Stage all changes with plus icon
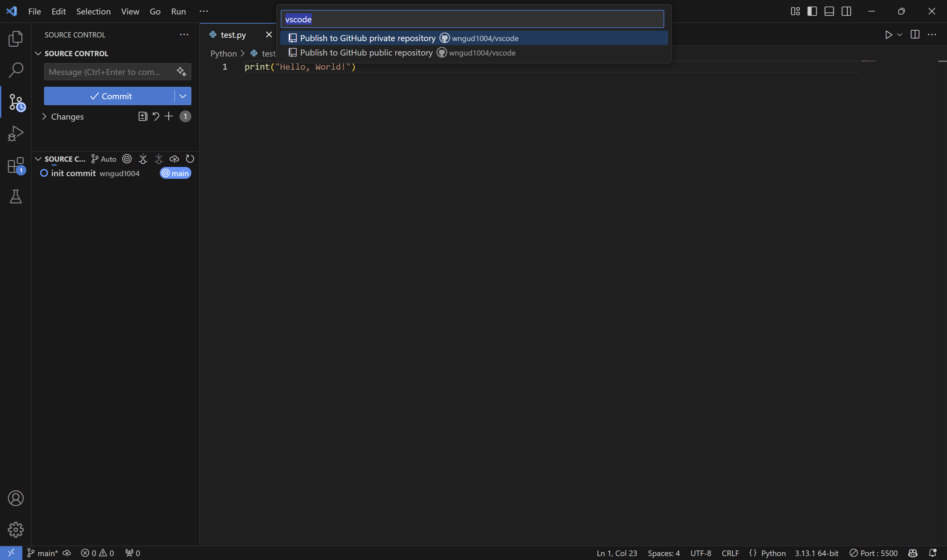This screenshot has width=947, height=560. (169, 116)
